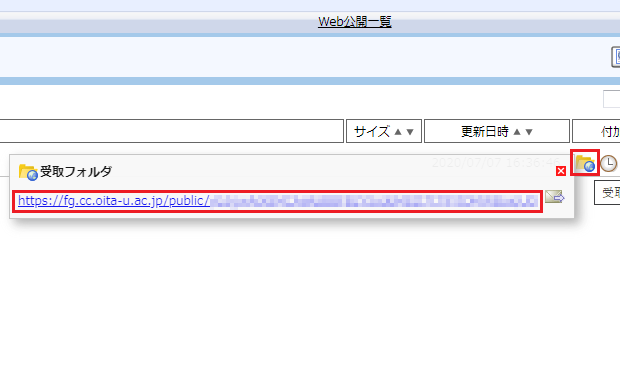Screen dimensions: 620x380
Task: Click the サイズ column header
Action: [384, 131]
